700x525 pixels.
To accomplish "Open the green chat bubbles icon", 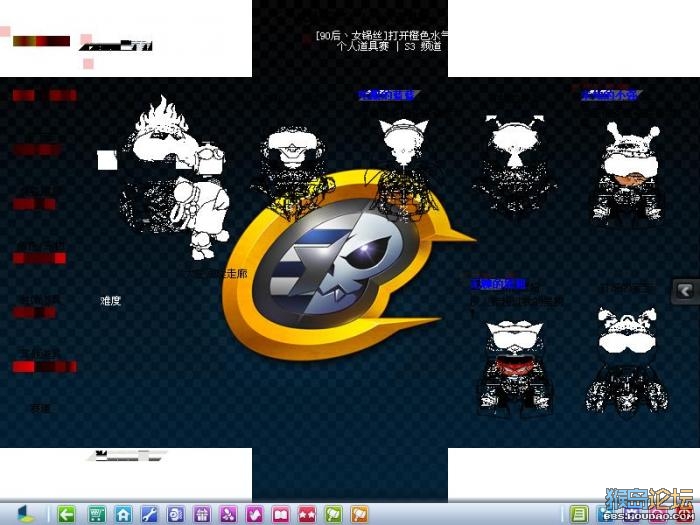I will [333, 514].
